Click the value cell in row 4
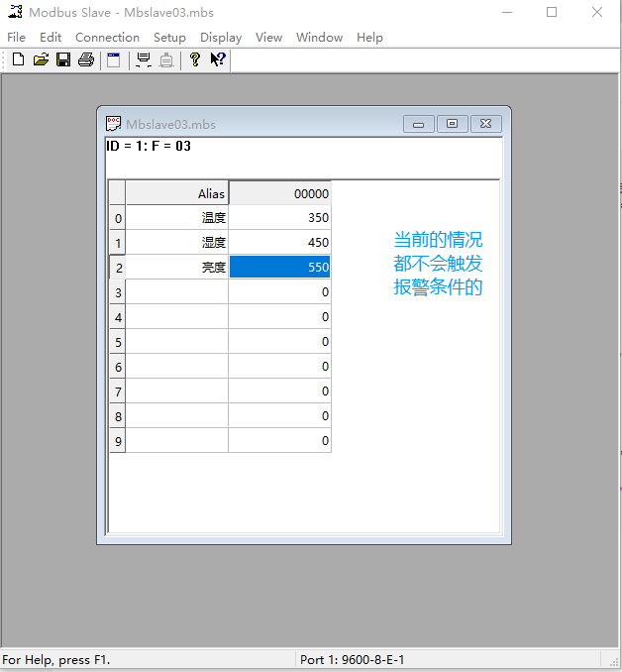This screenshot has width=622, height=672. (x=280, y=317)
